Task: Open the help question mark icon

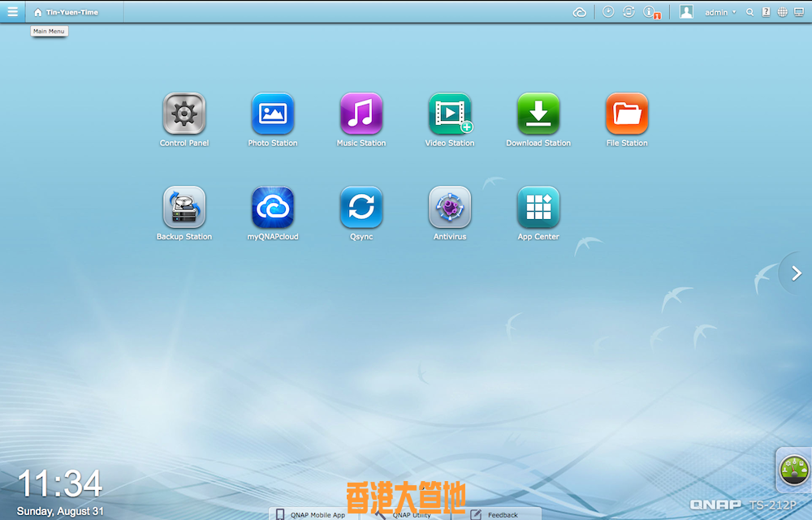Action: [767, 12]
